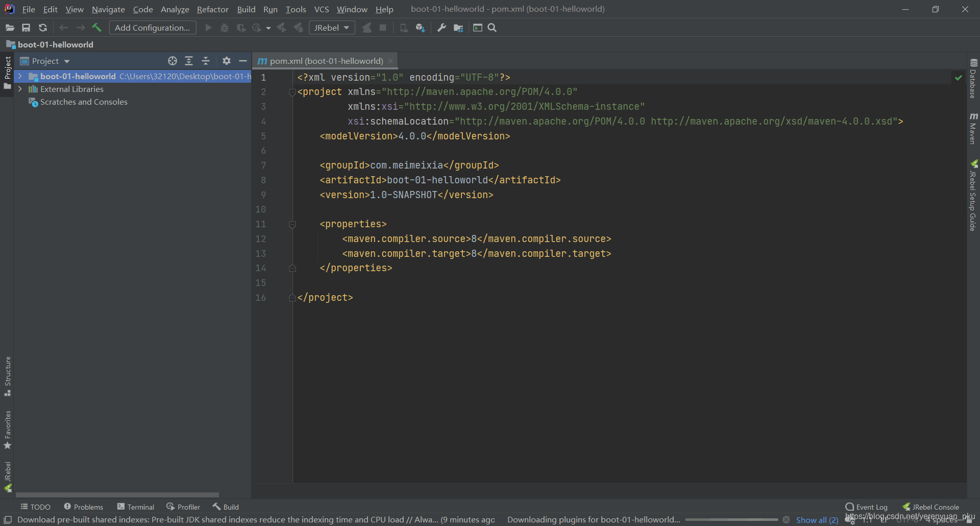The image size is (980, 526).
Task: Open the File menu
Action: coord(29,9)
